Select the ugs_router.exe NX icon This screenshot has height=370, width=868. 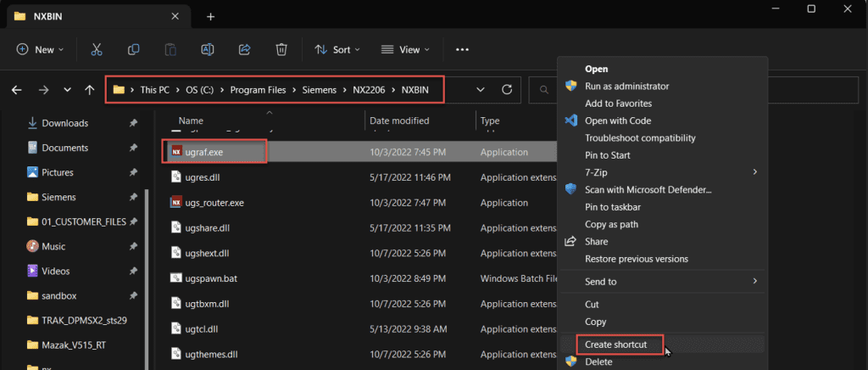[x=176, y=203]
